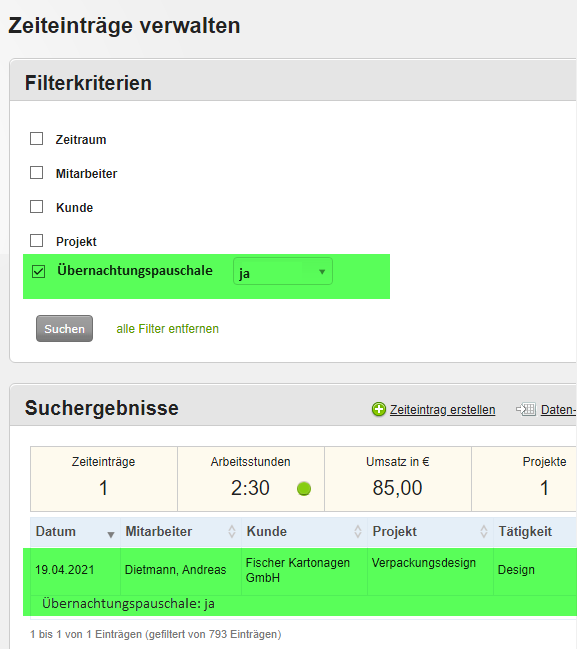This screenshot has height=649, width=577.
Task: Click the green status dot beside Arbeitsstunden
Action: point(304,488)
